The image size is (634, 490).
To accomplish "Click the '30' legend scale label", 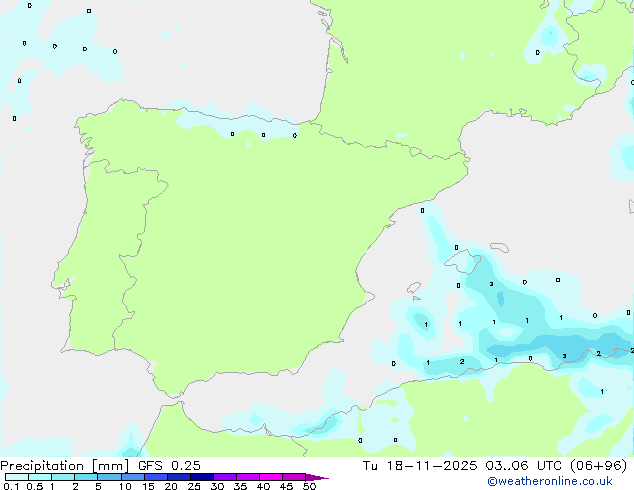I will click(217, 486).
